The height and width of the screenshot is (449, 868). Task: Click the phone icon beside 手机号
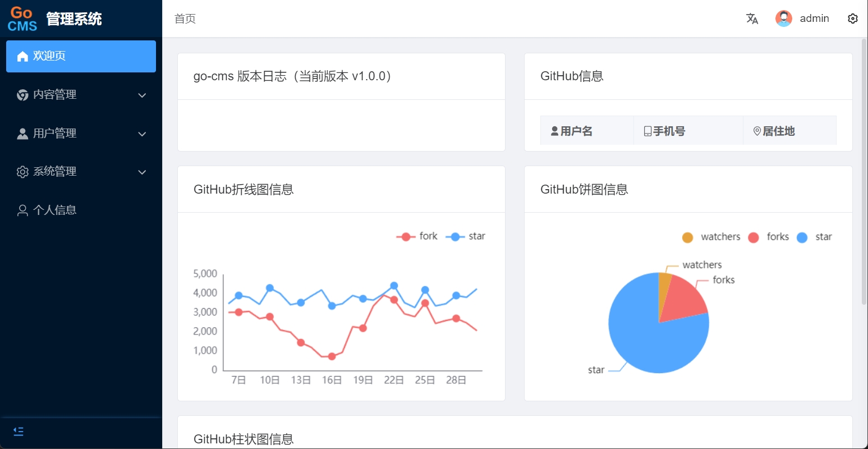tap(647, 131)
